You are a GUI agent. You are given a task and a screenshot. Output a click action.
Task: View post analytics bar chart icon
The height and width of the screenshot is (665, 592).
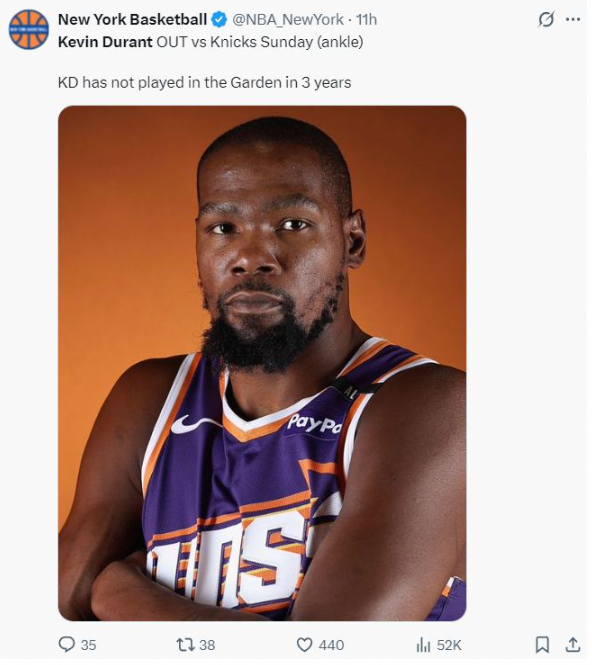pos(423,645)
